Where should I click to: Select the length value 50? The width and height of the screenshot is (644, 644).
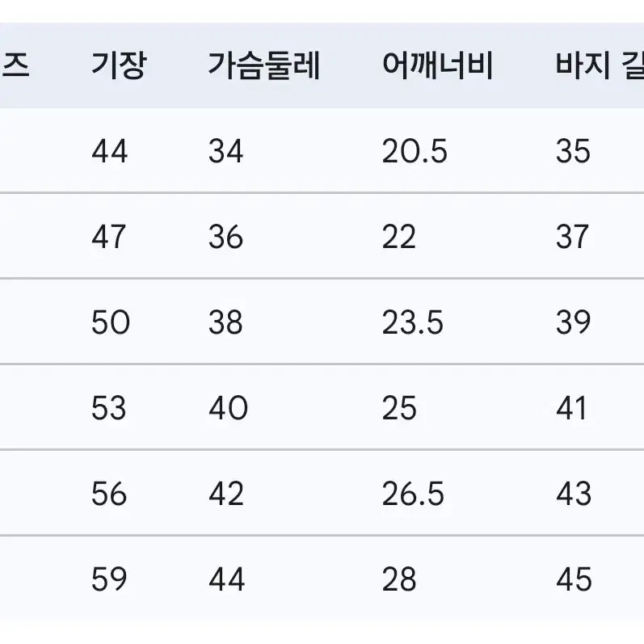(x=111, y=322)
